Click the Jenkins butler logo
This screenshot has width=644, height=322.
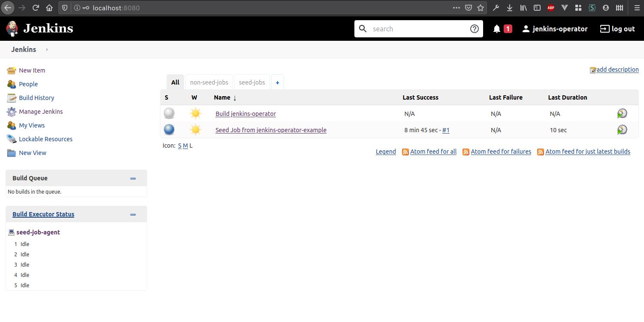[x=12, y=28]
